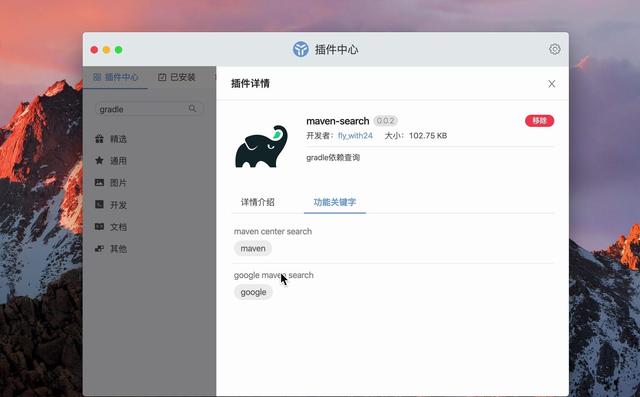
Task: Click the green fullscreen window button
Action: pyautogui.click(x=118, y=50)
